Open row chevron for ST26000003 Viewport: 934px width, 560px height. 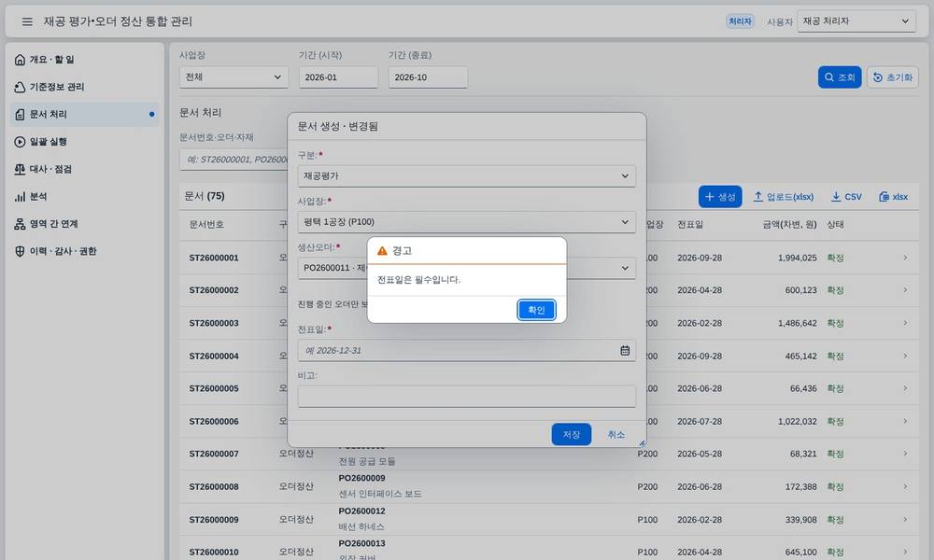pos(905,323)
